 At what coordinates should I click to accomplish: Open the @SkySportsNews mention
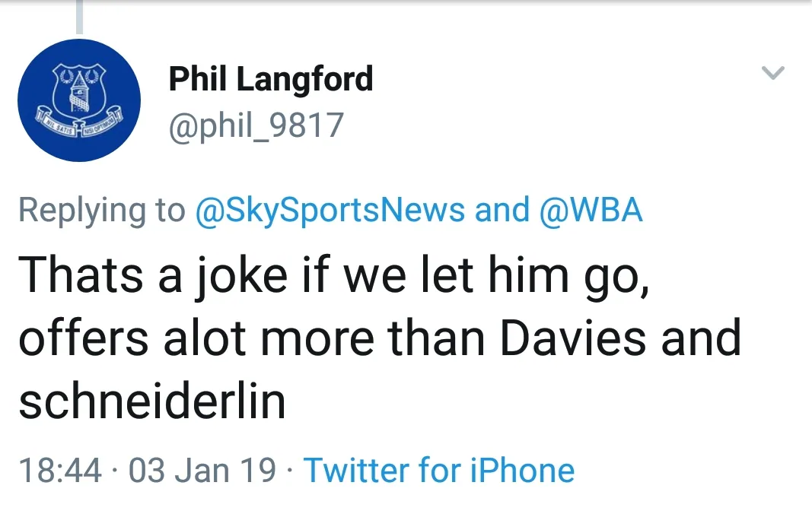(x=330, y=210)
